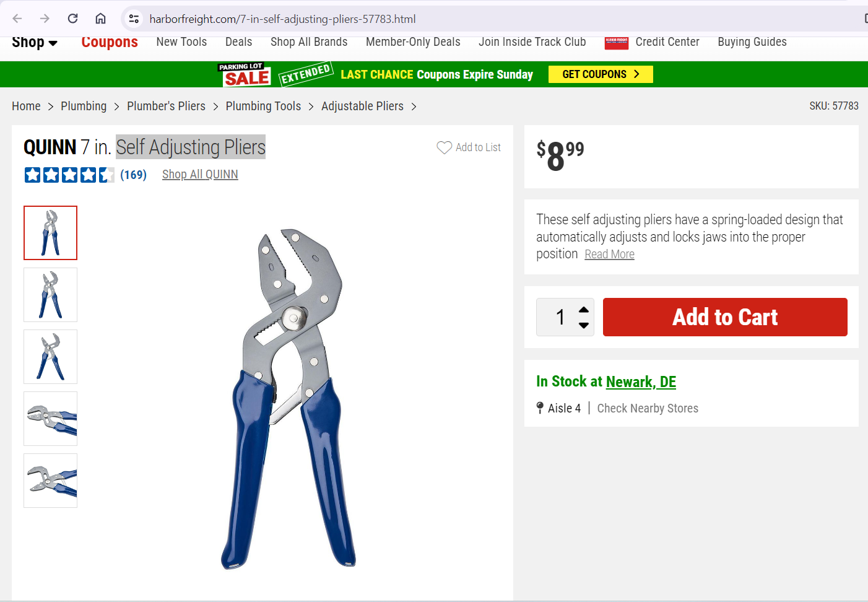Click the Parking Lot Sale badge
868x602 pixels.
click(245, 74)
